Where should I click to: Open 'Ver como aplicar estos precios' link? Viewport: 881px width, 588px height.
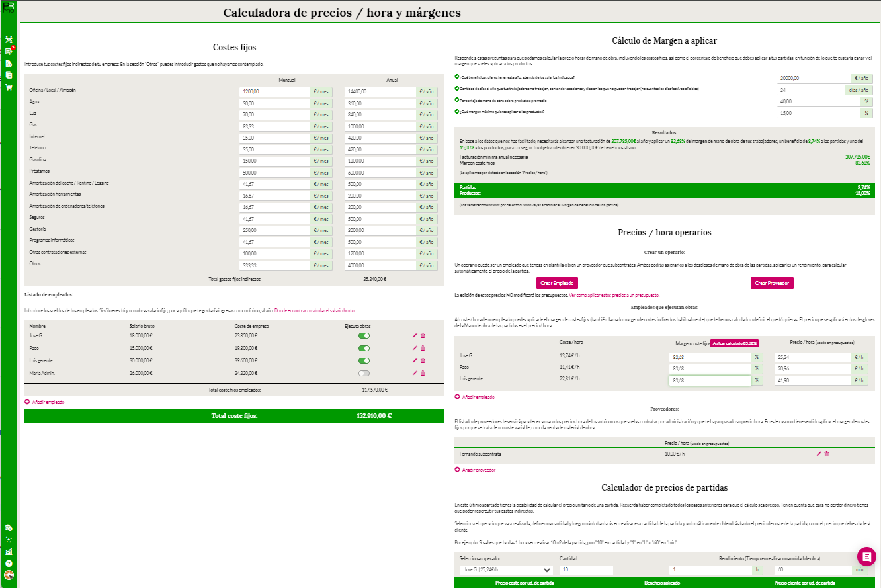click(x=614, y=295)
